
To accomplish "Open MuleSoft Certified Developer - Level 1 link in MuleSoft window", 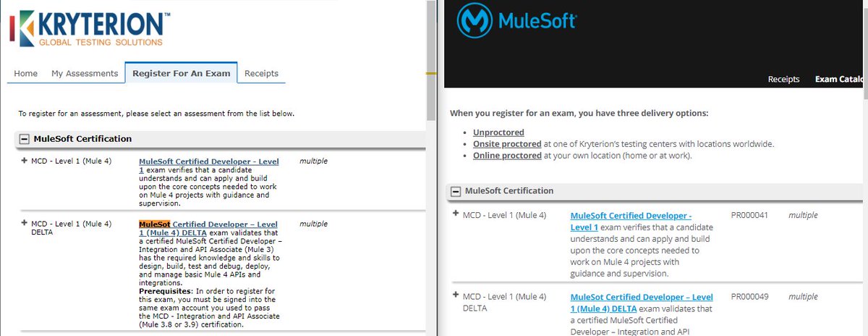I will click(631, 222).
